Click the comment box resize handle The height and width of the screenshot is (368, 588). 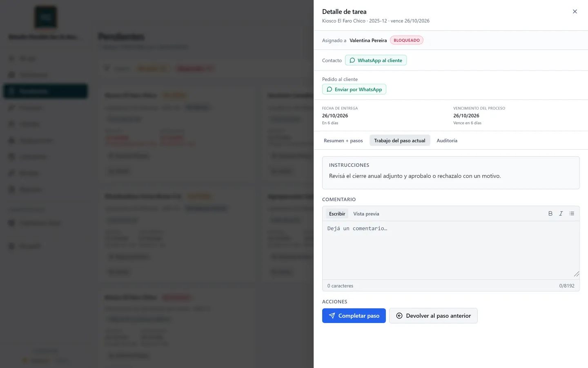(x=576, y=274)
